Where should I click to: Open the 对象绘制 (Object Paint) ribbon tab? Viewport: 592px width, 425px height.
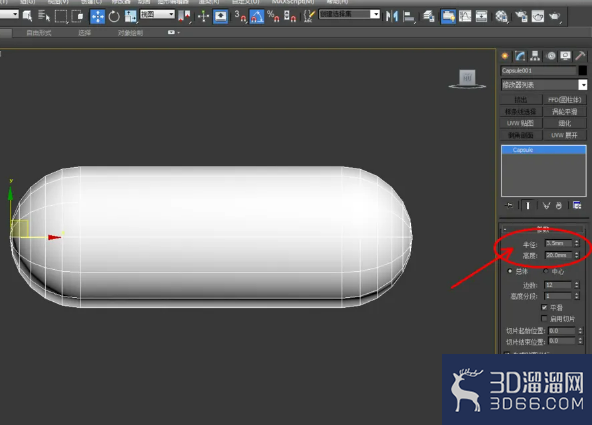click(130, 33)
